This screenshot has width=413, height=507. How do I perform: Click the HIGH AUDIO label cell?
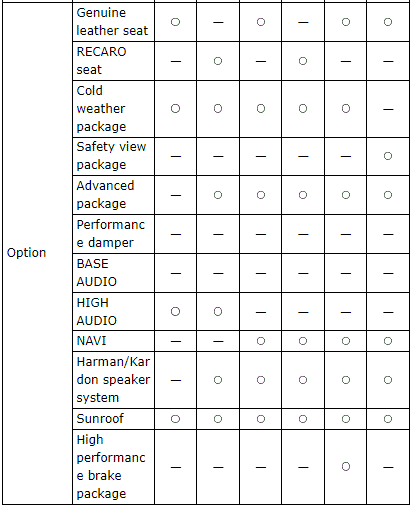click(x=114, y=312)
